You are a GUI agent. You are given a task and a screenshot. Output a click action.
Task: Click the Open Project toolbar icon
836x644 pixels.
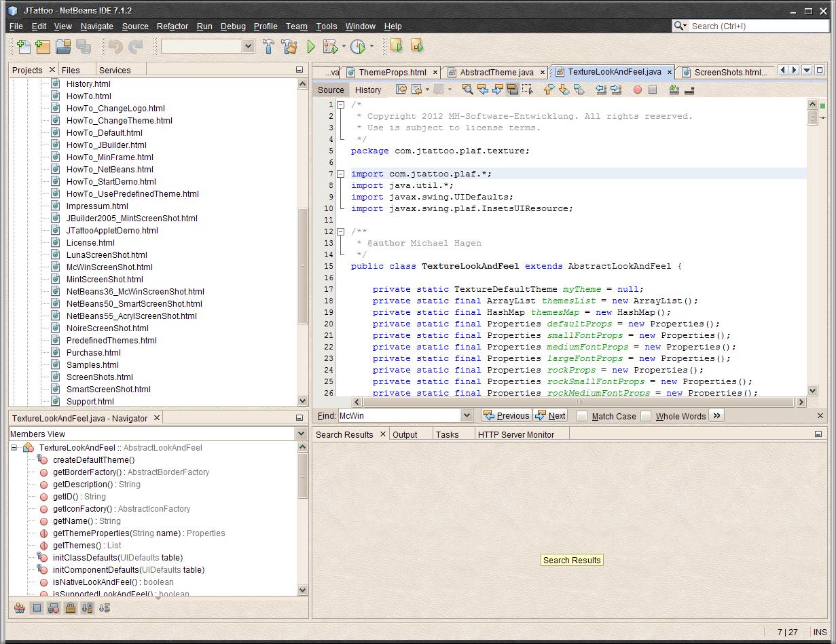(63, 46)
